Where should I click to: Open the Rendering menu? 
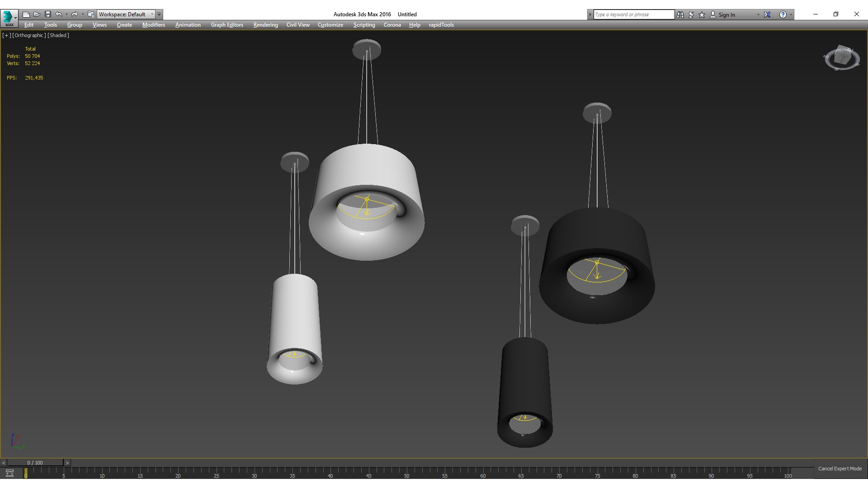coord(265,25)
